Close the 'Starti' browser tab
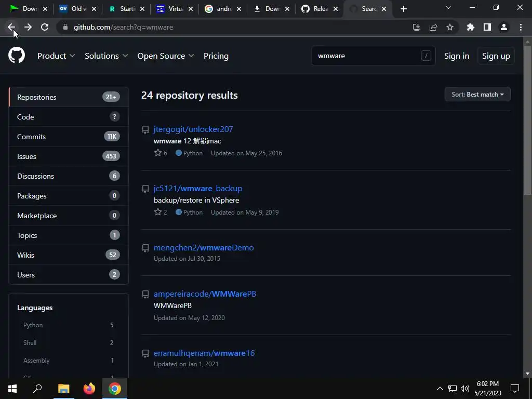The image size is (532, 399). point(142,9)
